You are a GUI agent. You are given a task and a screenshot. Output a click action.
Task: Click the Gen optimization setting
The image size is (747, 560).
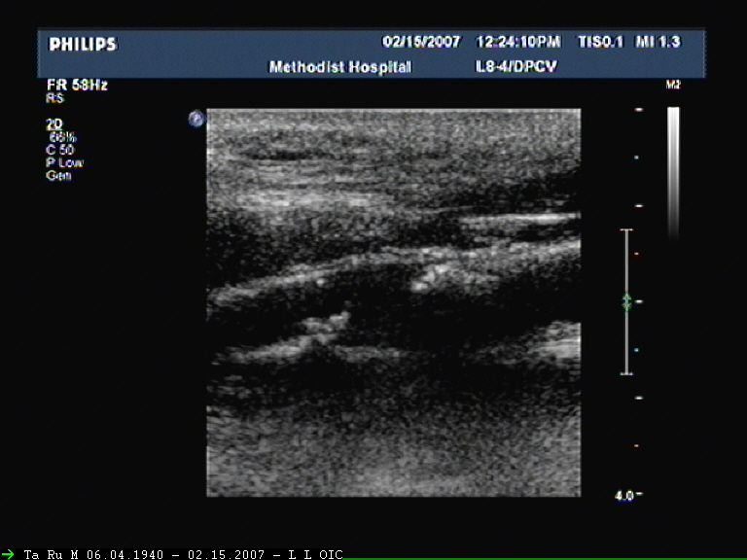tap(57, 175)
